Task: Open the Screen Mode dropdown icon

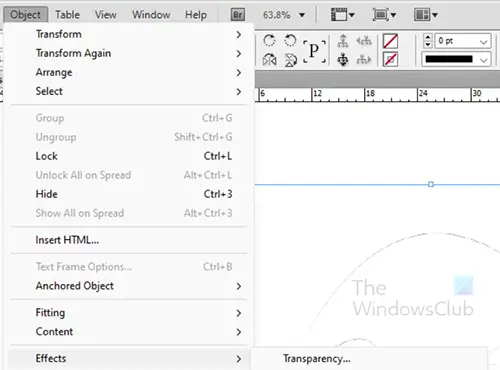Action: pos(384,15)
